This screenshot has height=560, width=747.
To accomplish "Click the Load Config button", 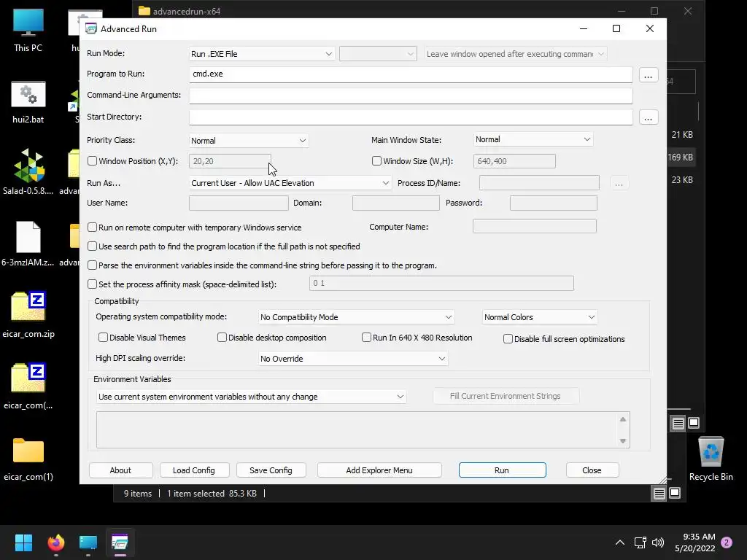I will (x=194, y=470).
